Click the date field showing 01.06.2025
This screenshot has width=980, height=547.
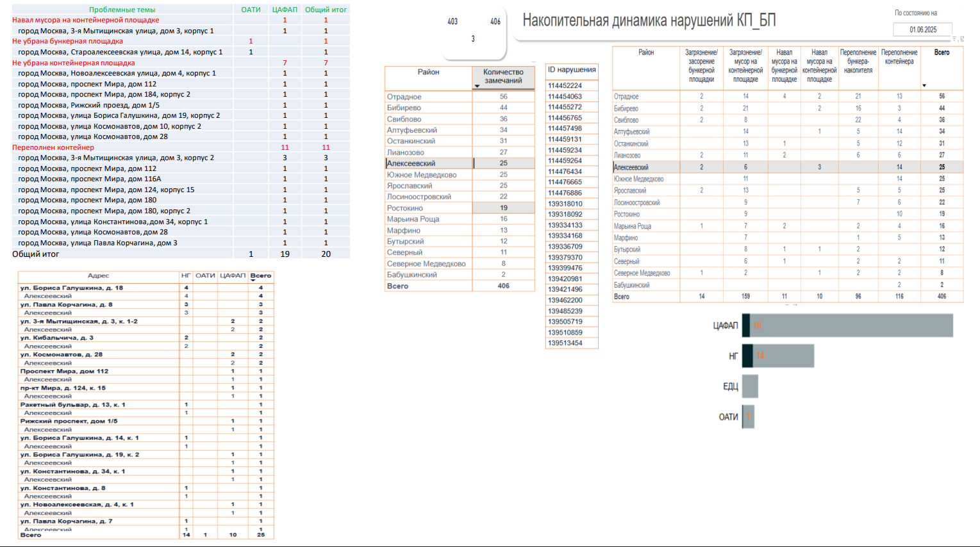coord(922,29)
